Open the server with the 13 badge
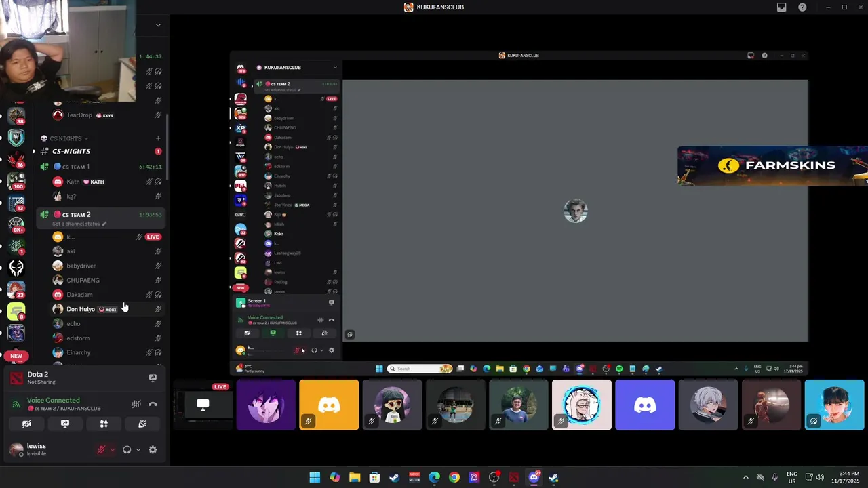The image size is (868, 488). [16, 202]
